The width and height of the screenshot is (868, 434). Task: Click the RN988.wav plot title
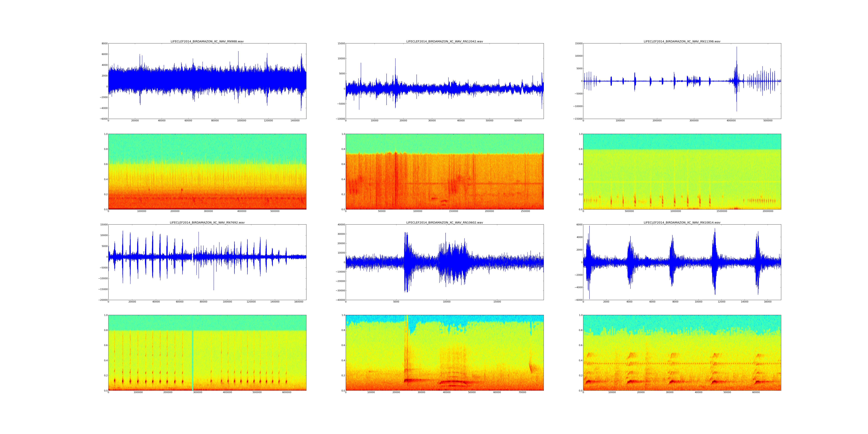(207, 41)
